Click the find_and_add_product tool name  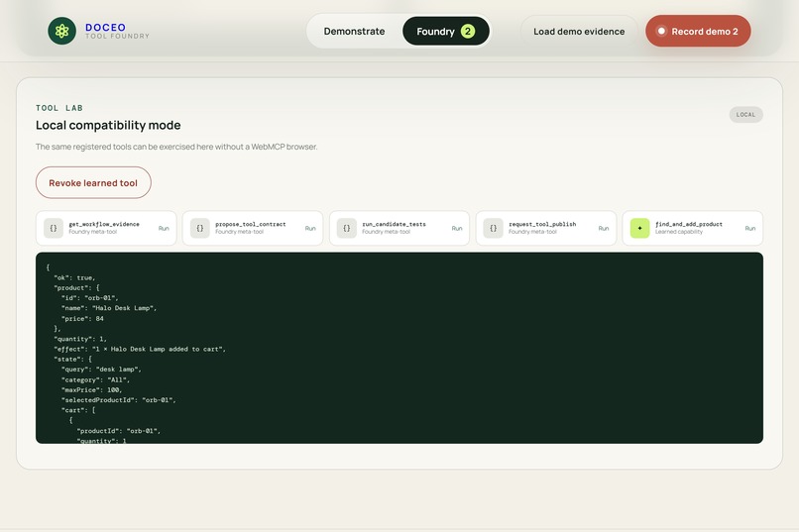pos(688,224)
